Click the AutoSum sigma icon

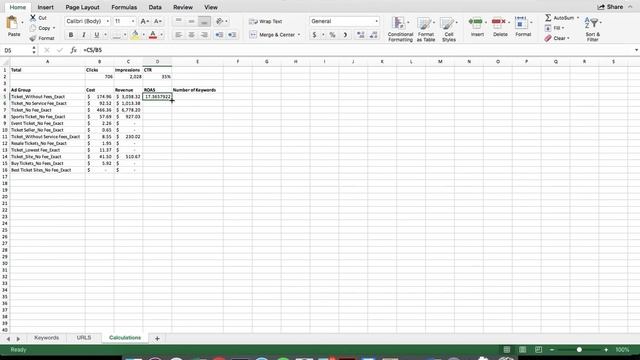pyautogui.click(x=548, y=18)
